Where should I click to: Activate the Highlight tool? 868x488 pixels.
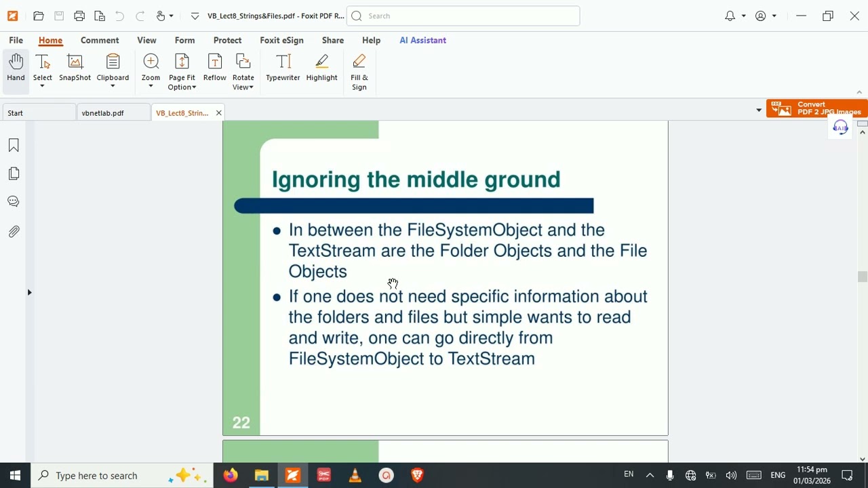pyautogui.click(x=321, y=68)
